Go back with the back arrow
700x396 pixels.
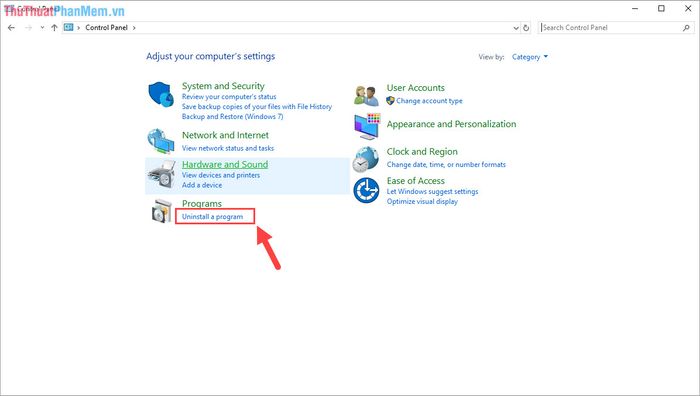[x=12, y=28]
